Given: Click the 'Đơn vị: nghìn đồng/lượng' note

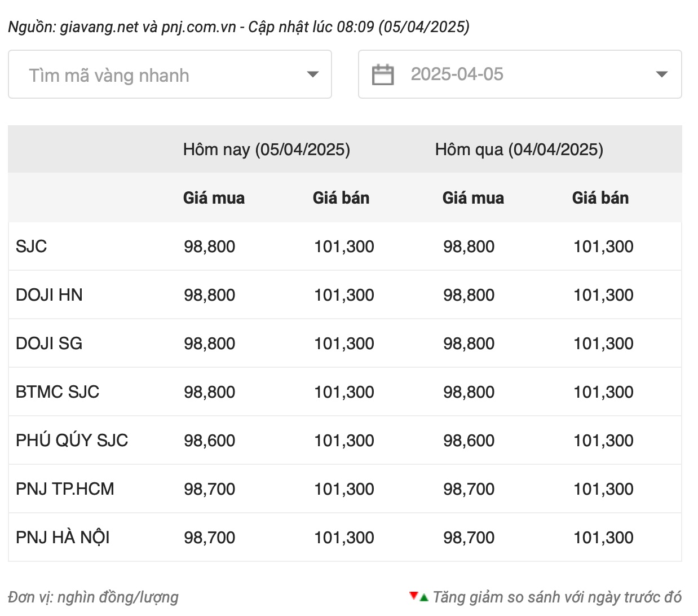Looking at the screenshot, I should pos(93,597).
